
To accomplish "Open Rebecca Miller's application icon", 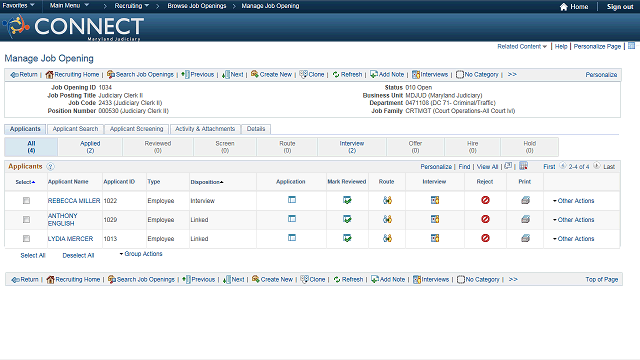I will pos(292,200).
